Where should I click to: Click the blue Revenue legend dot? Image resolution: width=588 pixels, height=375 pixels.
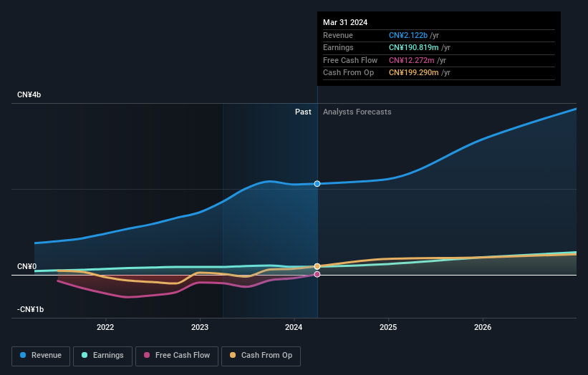pyautogui.click(x=23, y=355)
